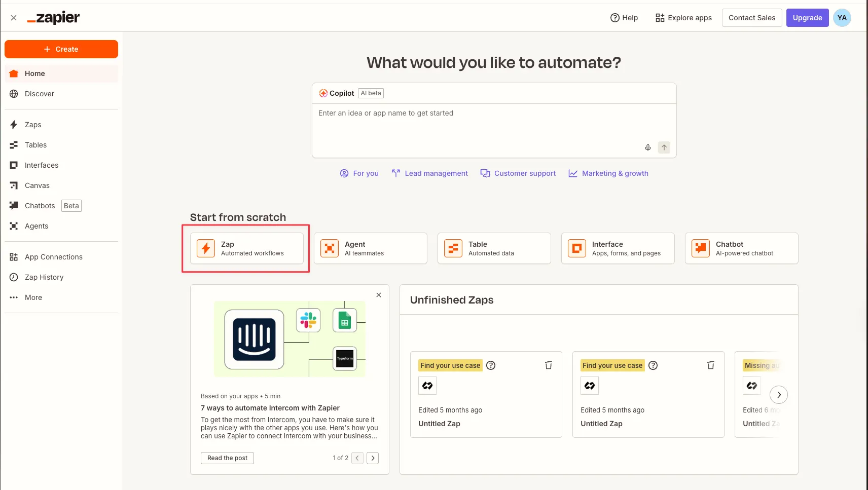This screenshot has height=490, width=868.
Task: Click the Contact Sales button
Action: (x=752, y=18)
